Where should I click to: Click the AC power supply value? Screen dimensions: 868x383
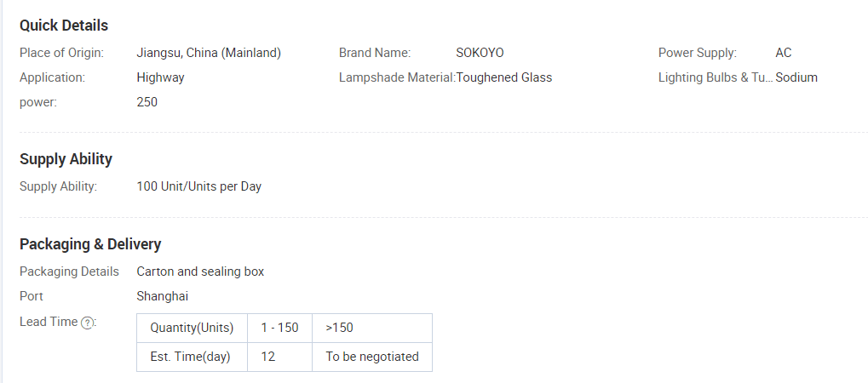pos(784,53)
